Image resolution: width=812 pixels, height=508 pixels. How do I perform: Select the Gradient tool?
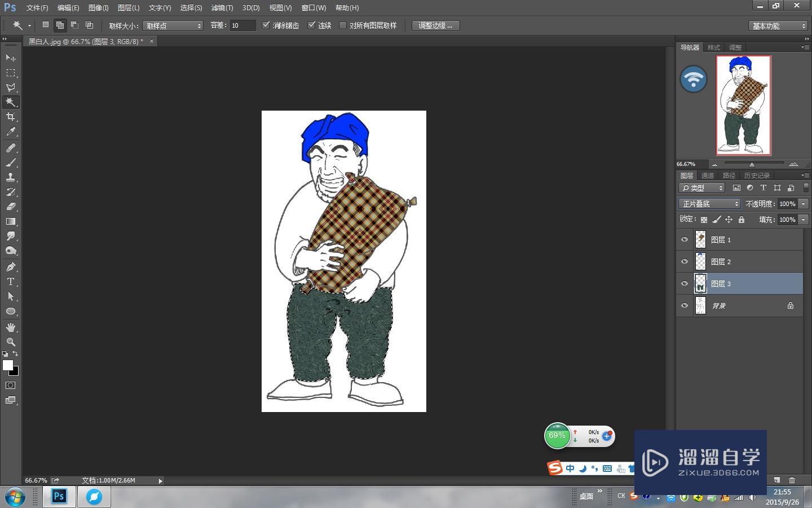(x=11, y=221)
